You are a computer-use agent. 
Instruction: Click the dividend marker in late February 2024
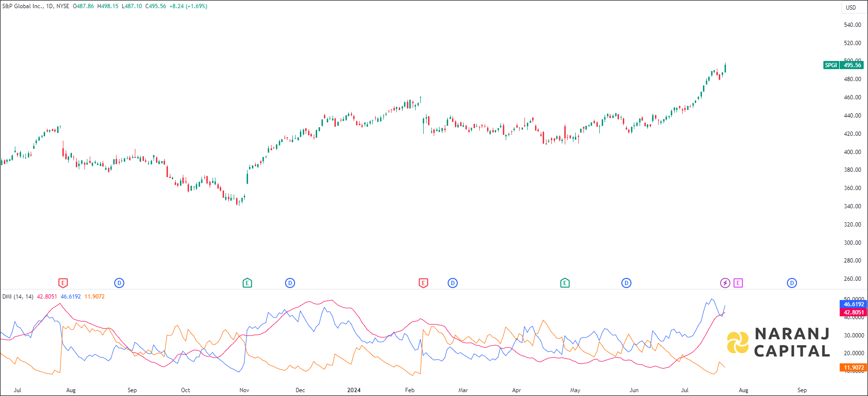[452, 283]
